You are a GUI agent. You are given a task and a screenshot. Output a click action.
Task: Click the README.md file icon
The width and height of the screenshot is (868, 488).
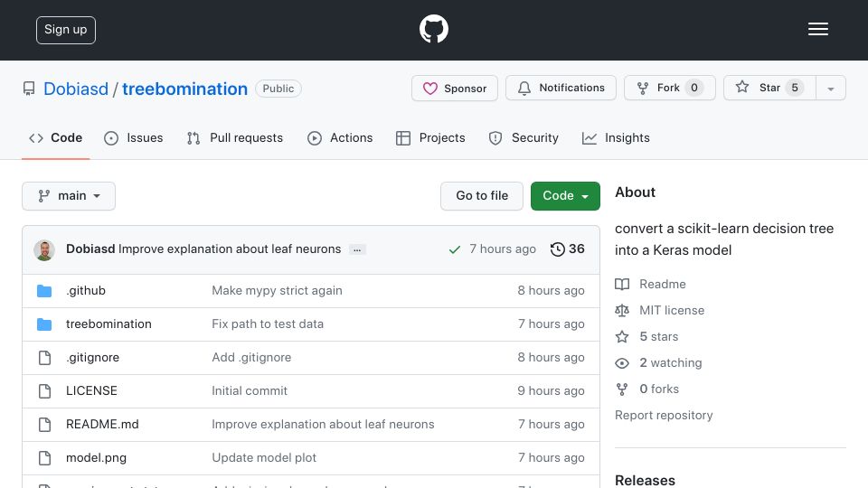click(45, 425)
